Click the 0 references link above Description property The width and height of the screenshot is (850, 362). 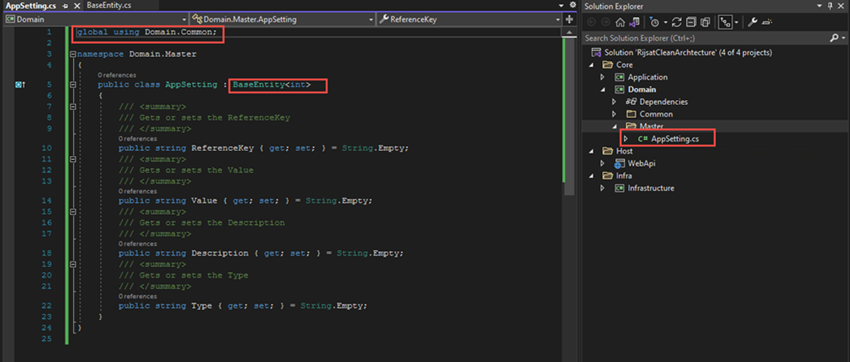pyautogui.click(x=138, y=244)
